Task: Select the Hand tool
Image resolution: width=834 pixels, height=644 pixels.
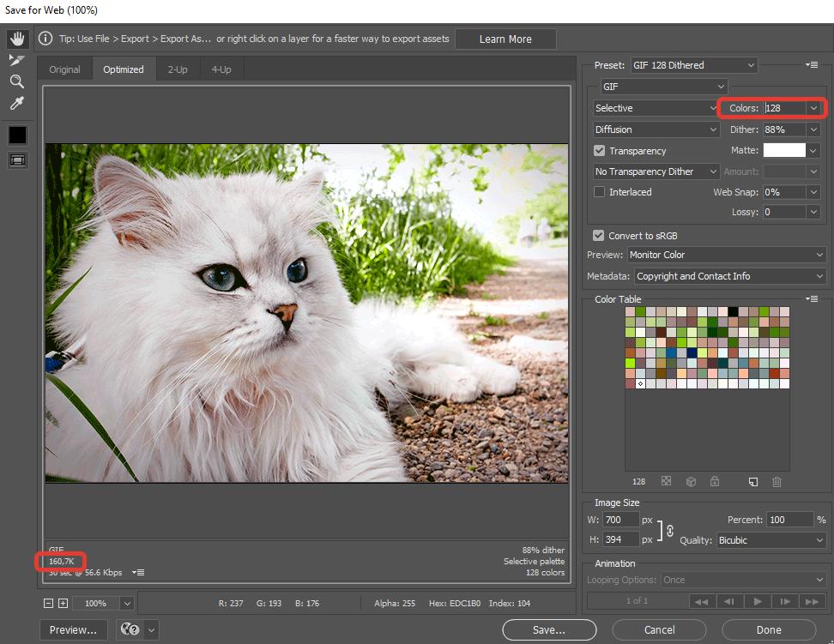Action: (17, 39)
